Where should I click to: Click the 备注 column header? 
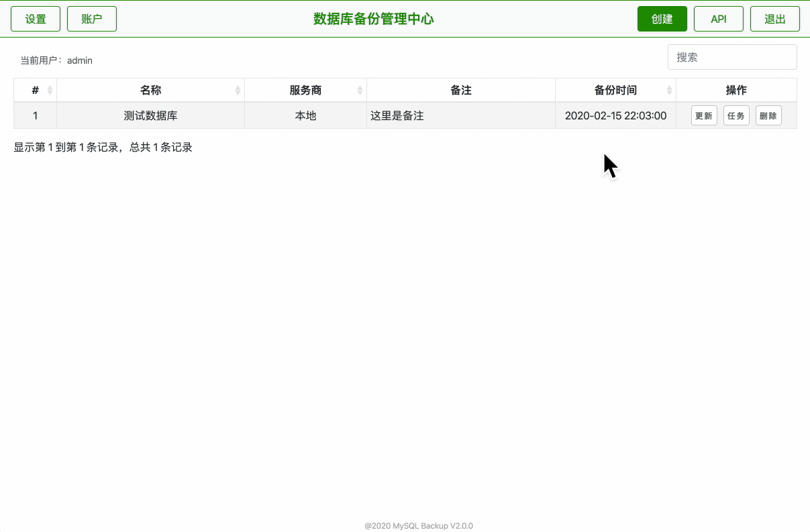(x=461, y=91)
